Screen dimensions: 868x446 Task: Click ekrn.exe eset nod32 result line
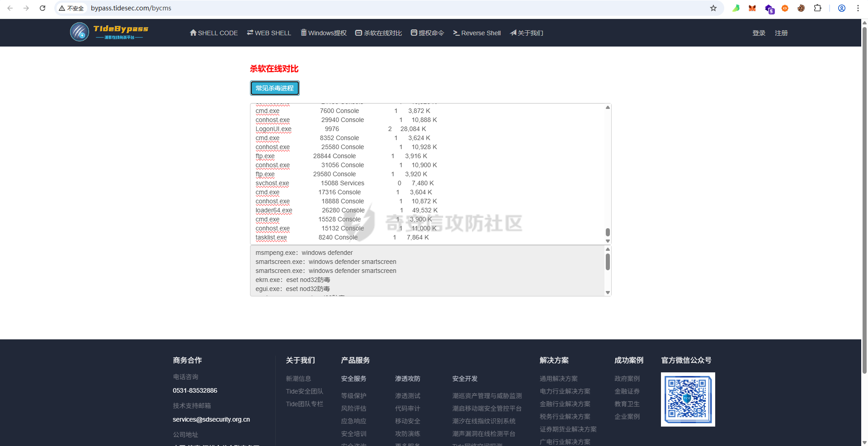pos(292,280)
